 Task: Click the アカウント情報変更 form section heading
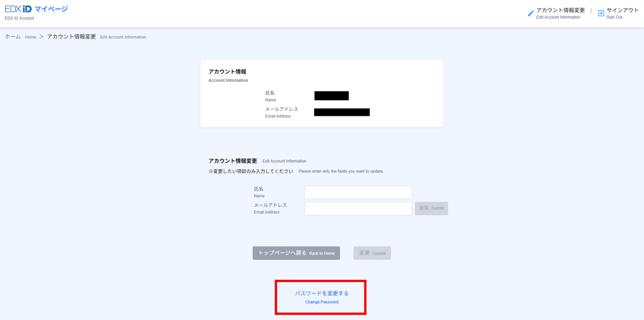tap(233, 161)
